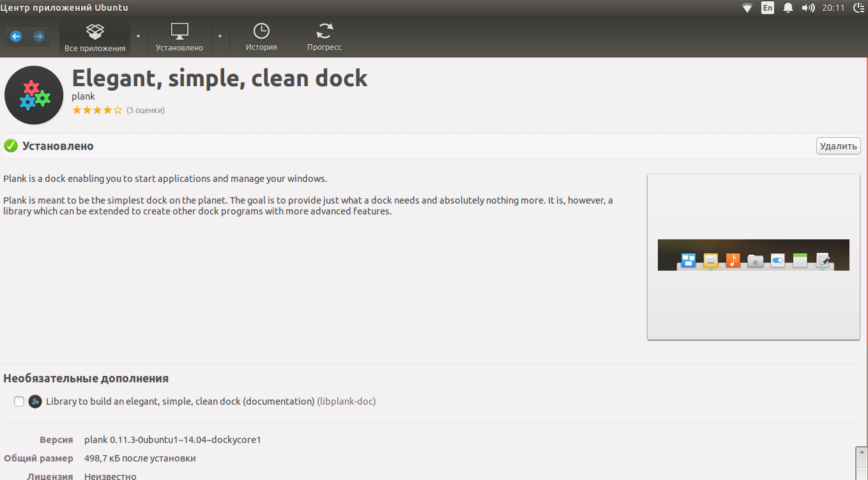Click the green Installed checkmark icon
Image resolution: width=868 pixels, height=480 pixels.
[x=11, y=146]
